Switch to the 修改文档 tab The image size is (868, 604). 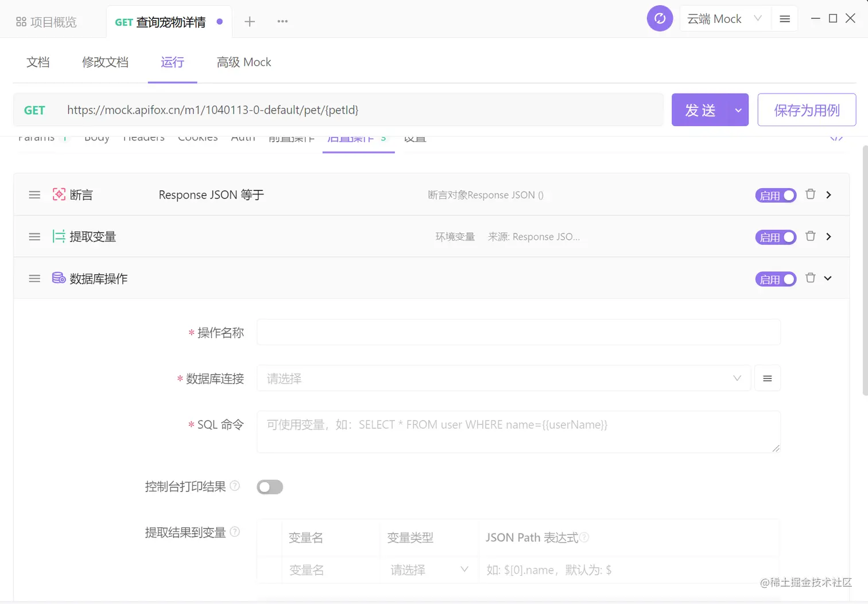tap(105, 62)
